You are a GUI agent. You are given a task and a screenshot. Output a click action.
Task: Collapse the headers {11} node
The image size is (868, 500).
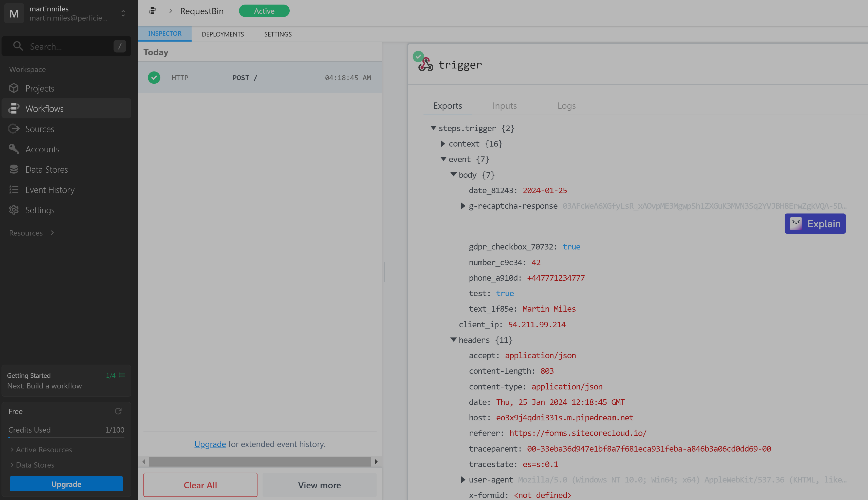tap(453, 340)
